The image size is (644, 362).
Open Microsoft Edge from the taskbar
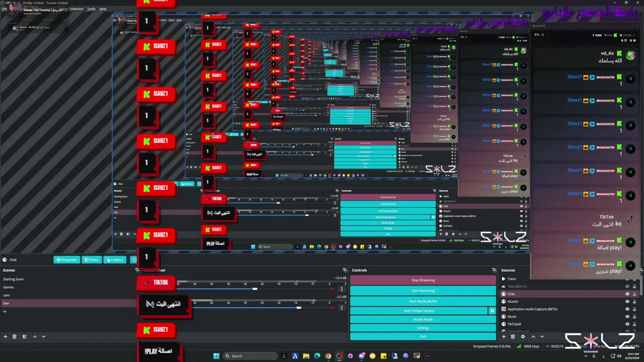(x=317, y=356)
